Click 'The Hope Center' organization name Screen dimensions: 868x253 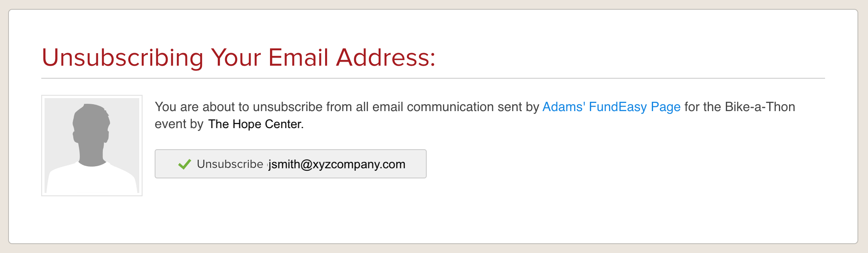(255, 124)
